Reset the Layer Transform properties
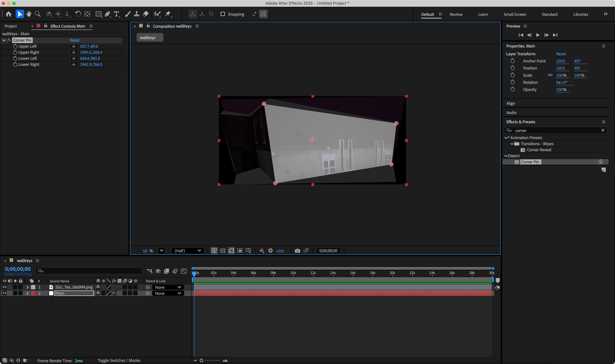This screenshot has width=615, height=364. [561, 54]
